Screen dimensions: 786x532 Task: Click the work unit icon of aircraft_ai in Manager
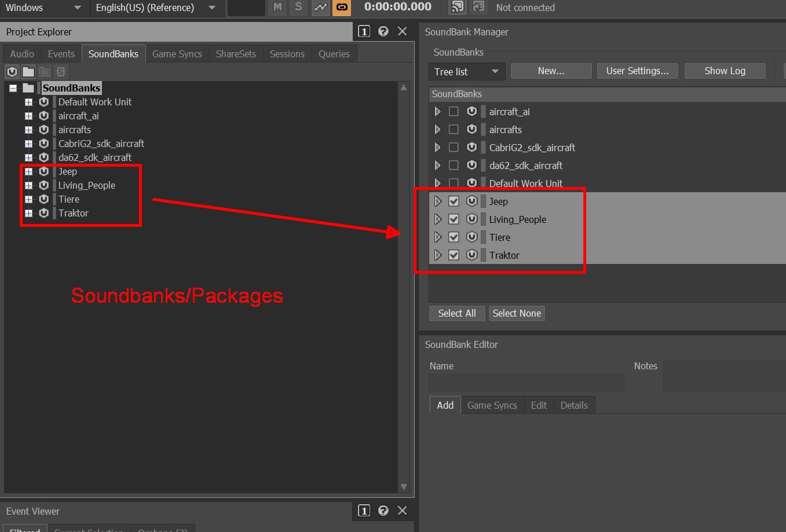[472, 112]
